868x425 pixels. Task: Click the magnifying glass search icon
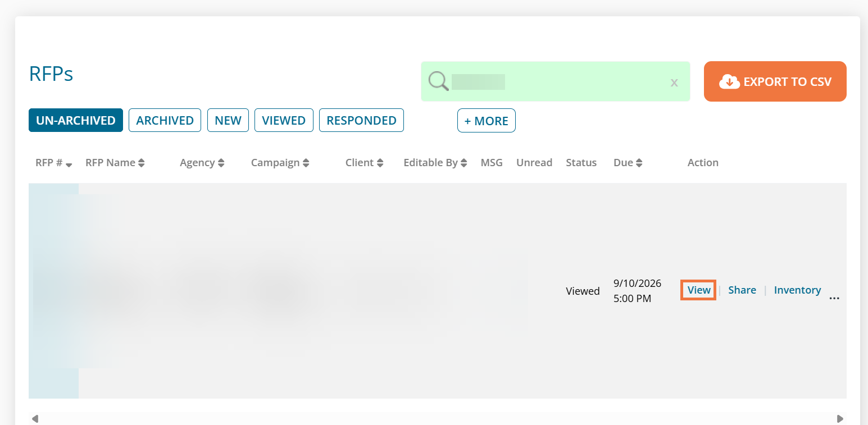(x=439, y=81)
